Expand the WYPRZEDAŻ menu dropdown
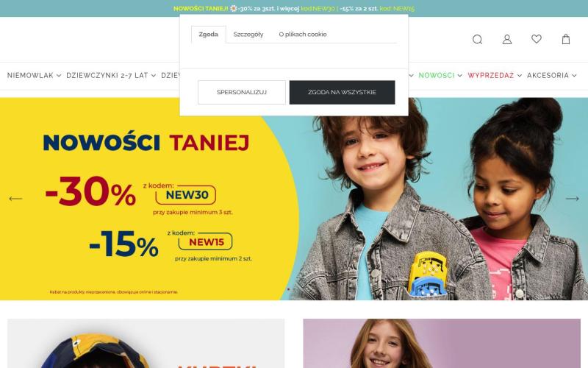This screenshot has height=368, width=588. tap(495, 76)
